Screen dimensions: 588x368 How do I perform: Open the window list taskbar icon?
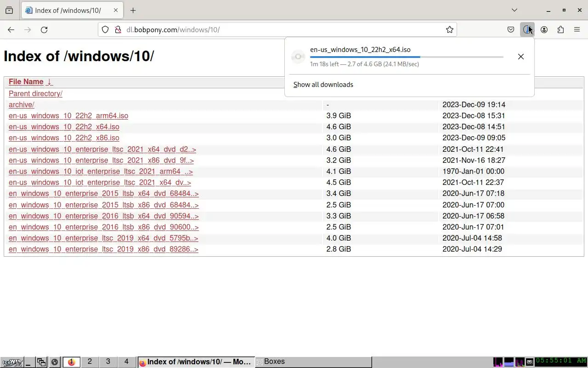pyautogui.click(x=41, y=362)
